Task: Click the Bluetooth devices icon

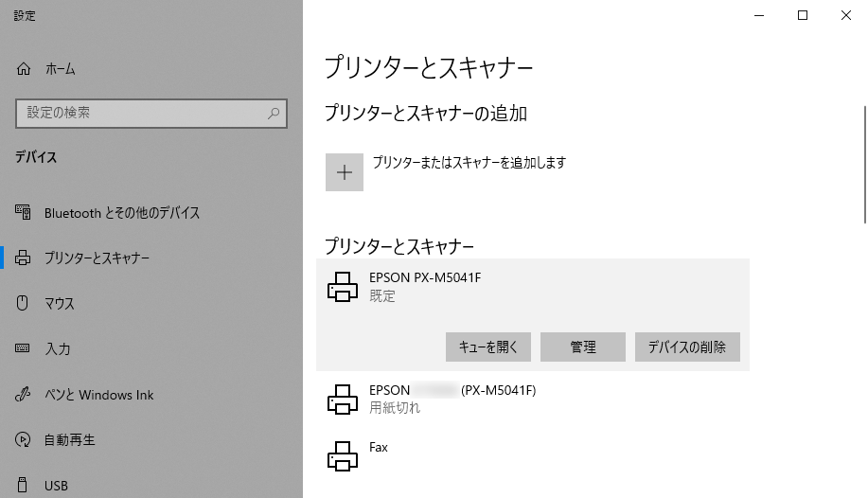Action: click(24, 213)
